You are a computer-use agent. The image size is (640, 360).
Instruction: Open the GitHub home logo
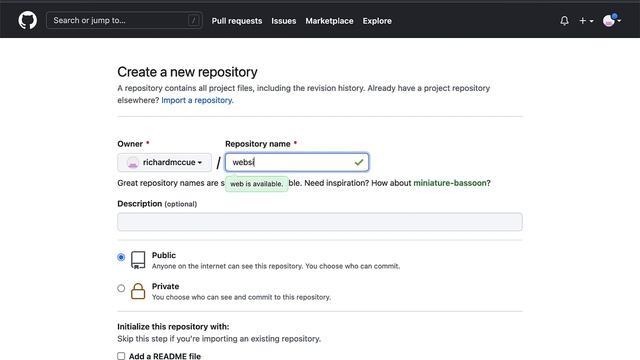click(x=27, y=20)
